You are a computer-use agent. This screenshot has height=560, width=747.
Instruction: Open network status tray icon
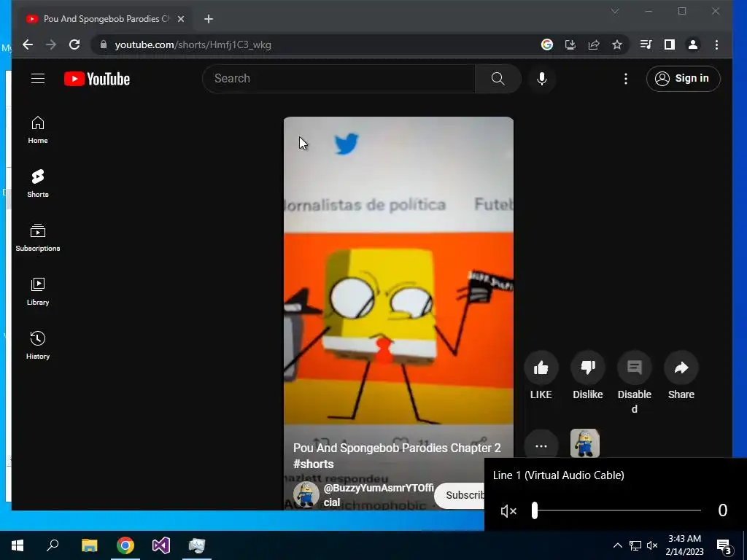[635, 545]
